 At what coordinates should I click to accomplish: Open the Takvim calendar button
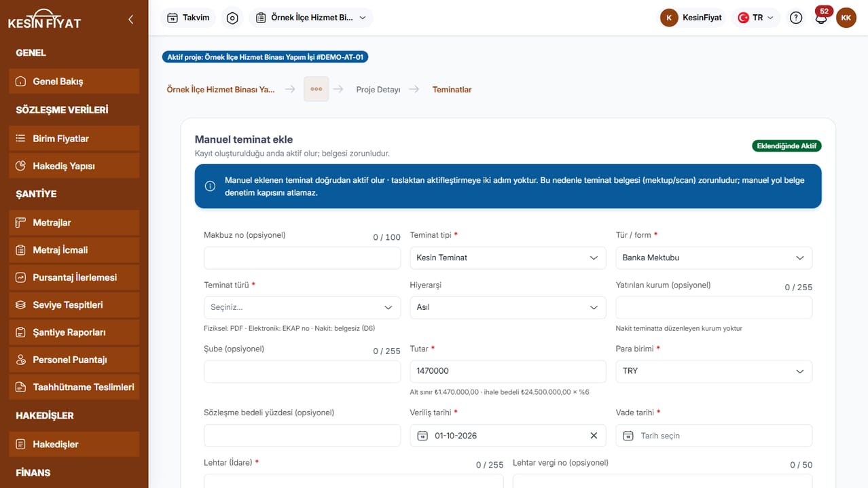(x=188, y=18)
